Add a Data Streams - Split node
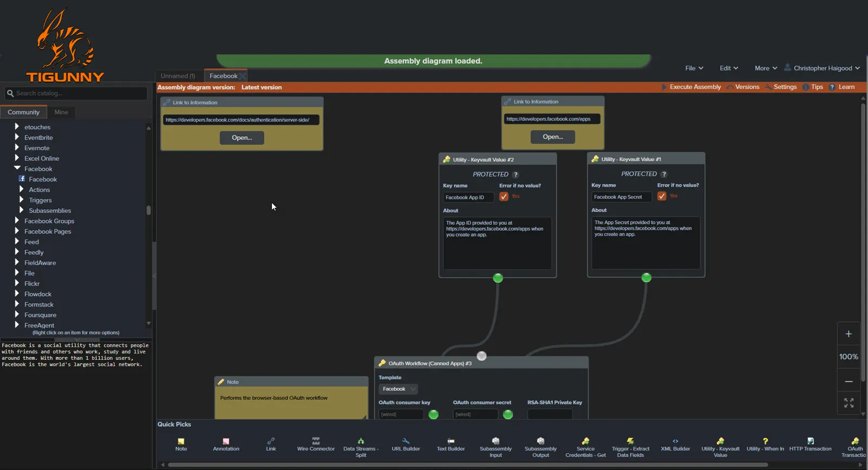 [361, 448]
